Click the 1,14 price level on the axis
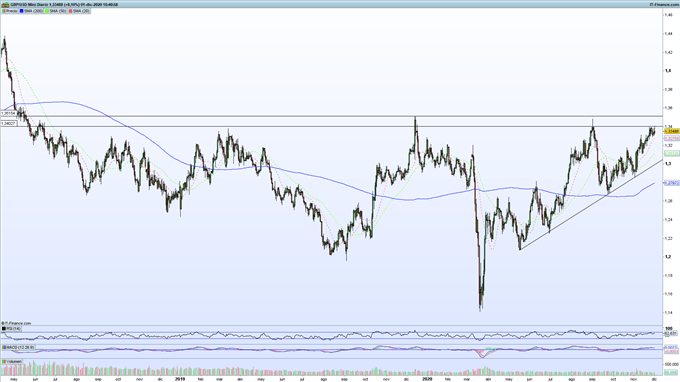 669,313
